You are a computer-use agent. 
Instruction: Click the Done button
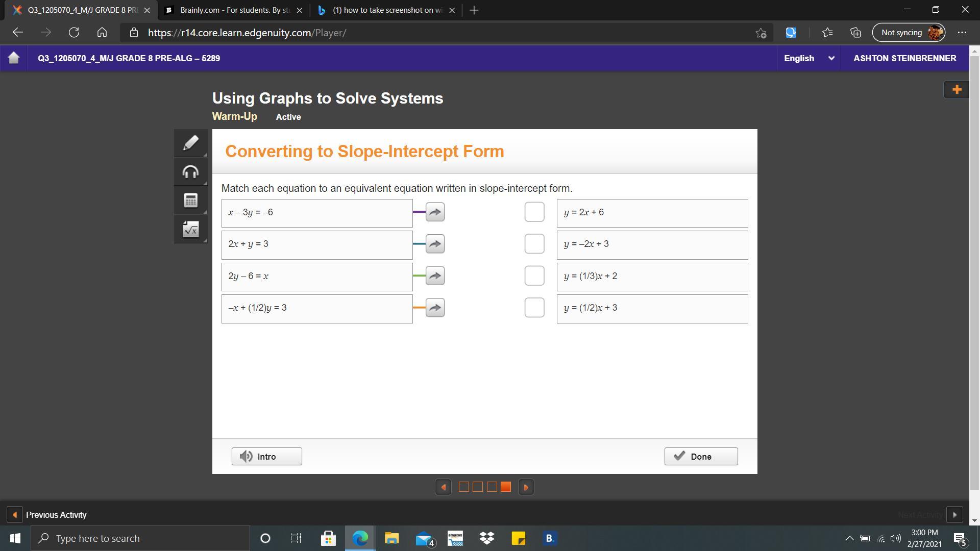700,457
